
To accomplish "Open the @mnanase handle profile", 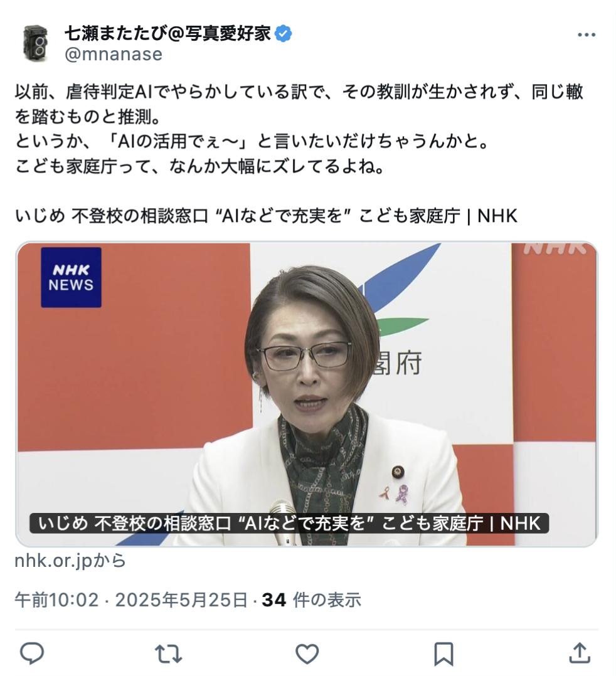I will click(114, 55).
